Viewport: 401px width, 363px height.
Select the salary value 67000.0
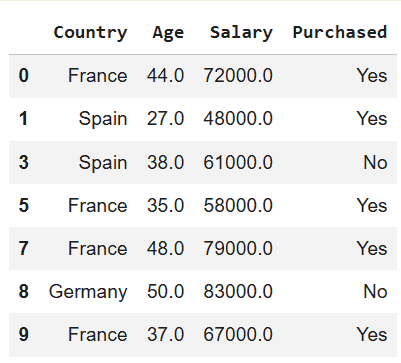pos(238,334)
